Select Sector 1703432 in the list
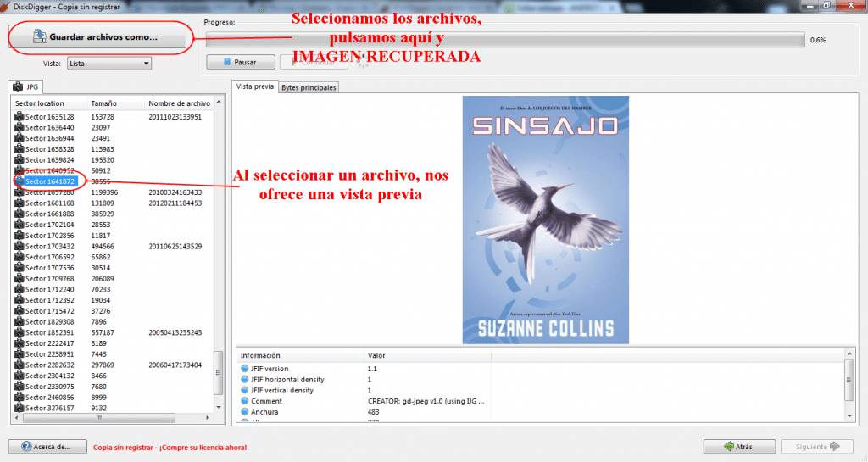The width and height of the screenshot is (868, 462). coord(49,246)
